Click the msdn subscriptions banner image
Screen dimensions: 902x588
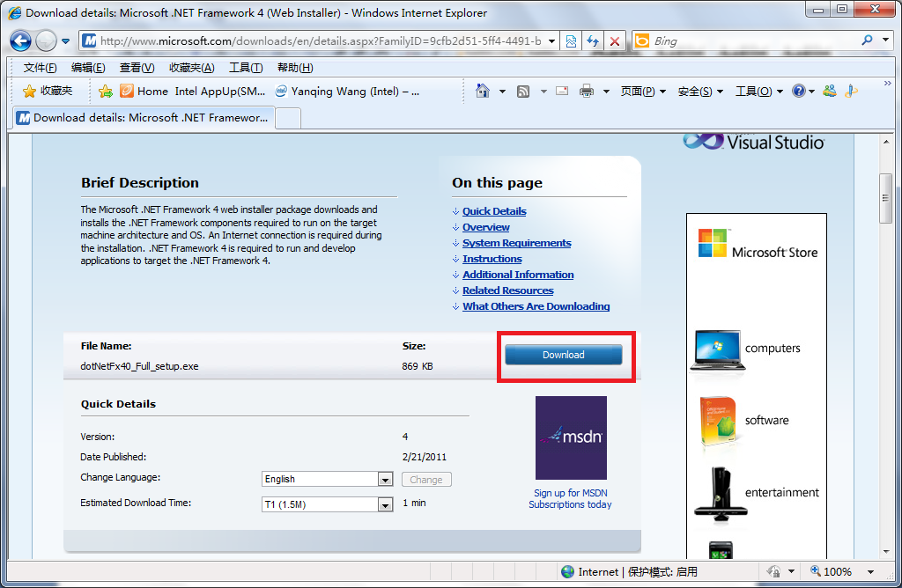pyautogui.click(x=571, y=437)
